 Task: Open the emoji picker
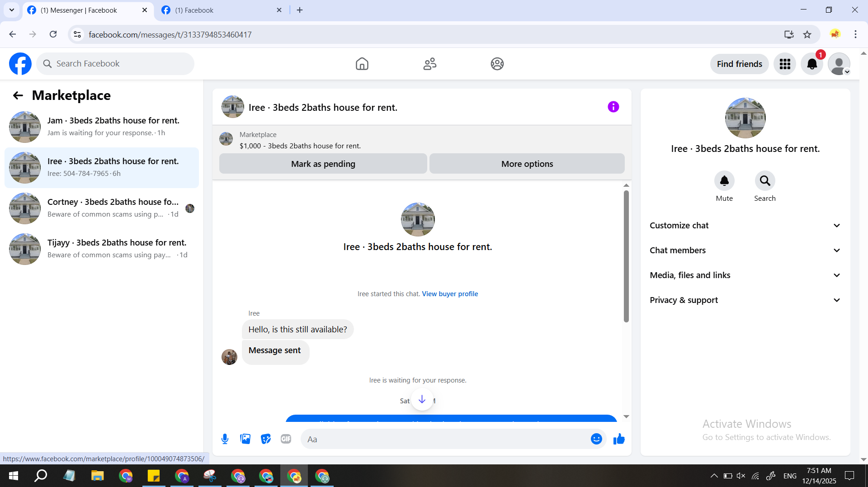(x=596, y=439)
